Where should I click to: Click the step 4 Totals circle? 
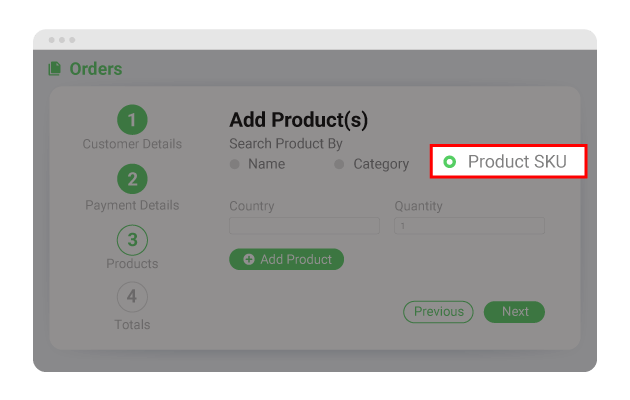click(x=132, y=297)
